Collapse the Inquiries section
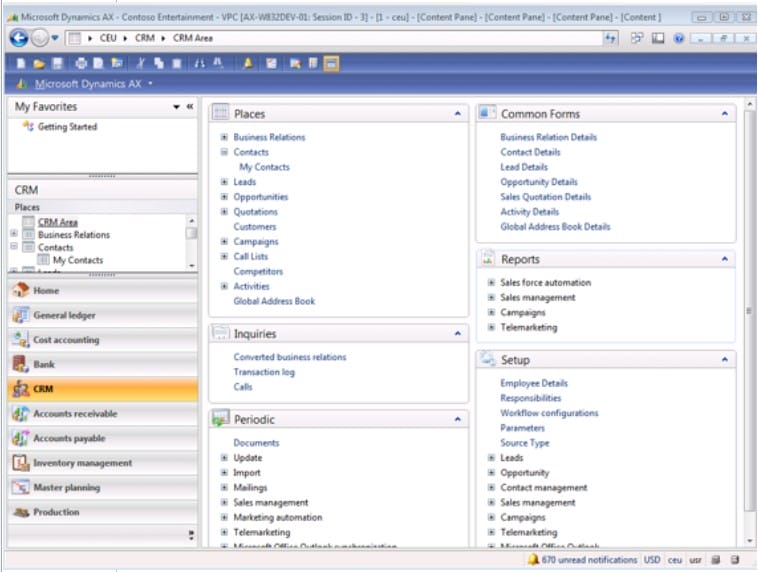Image resolution: width=758 pixels, height=572 pixels. [457, 334]
